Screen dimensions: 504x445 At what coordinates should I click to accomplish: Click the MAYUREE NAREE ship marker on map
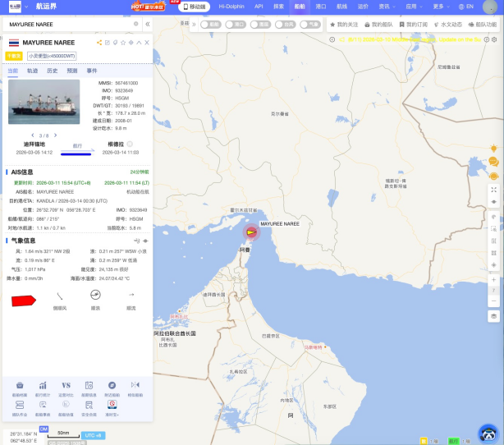250,232
